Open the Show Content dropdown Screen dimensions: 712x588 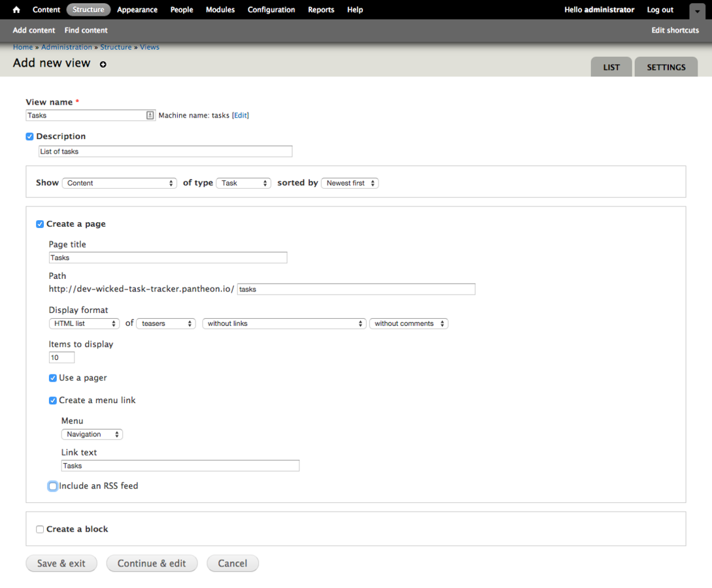[x=120, y=184]
